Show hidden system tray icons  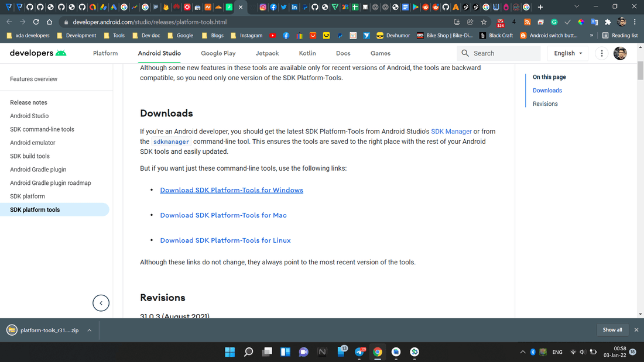click(522, 351)
